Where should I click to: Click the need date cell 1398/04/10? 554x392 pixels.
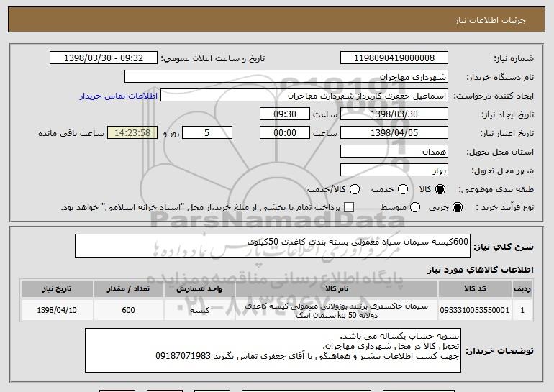click(x=57, y=310)
